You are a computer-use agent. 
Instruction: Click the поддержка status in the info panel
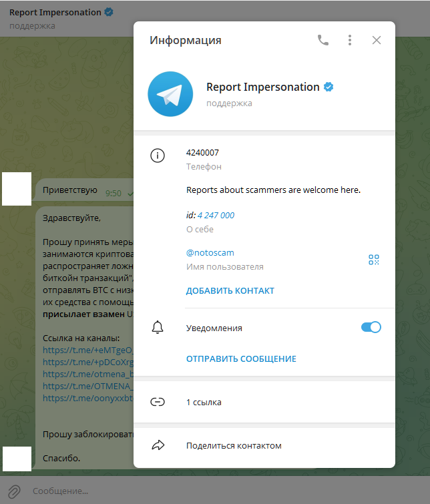(x=229, y=103)
